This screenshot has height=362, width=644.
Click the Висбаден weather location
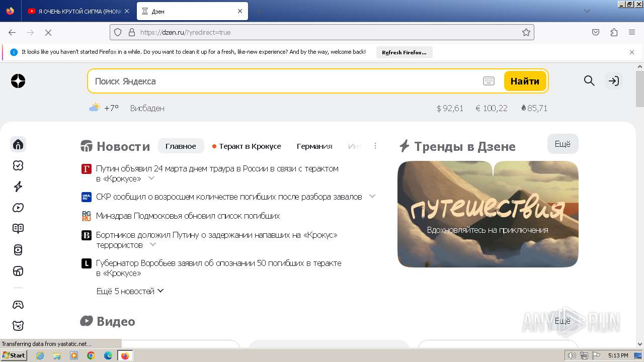pos(147,108)
